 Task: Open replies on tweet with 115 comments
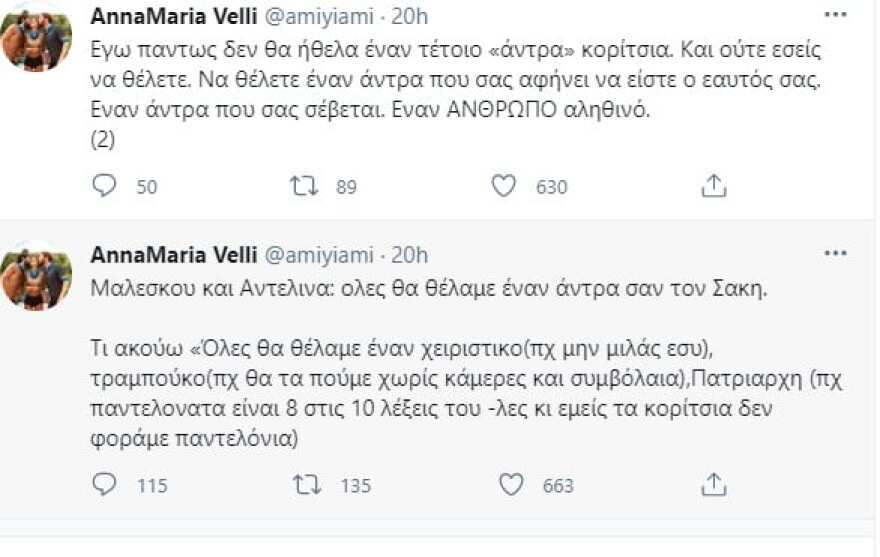105,485
